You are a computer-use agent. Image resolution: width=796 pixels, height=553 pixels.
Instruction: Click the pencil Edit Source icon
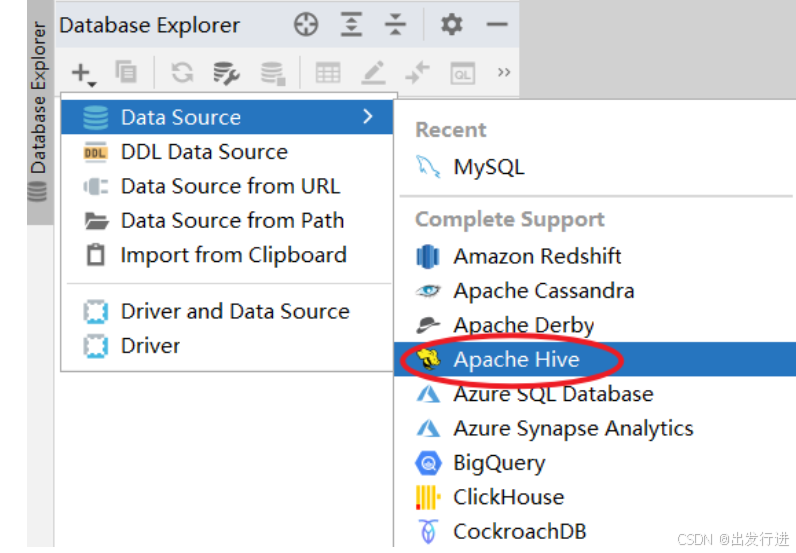[x=374, y=73]
